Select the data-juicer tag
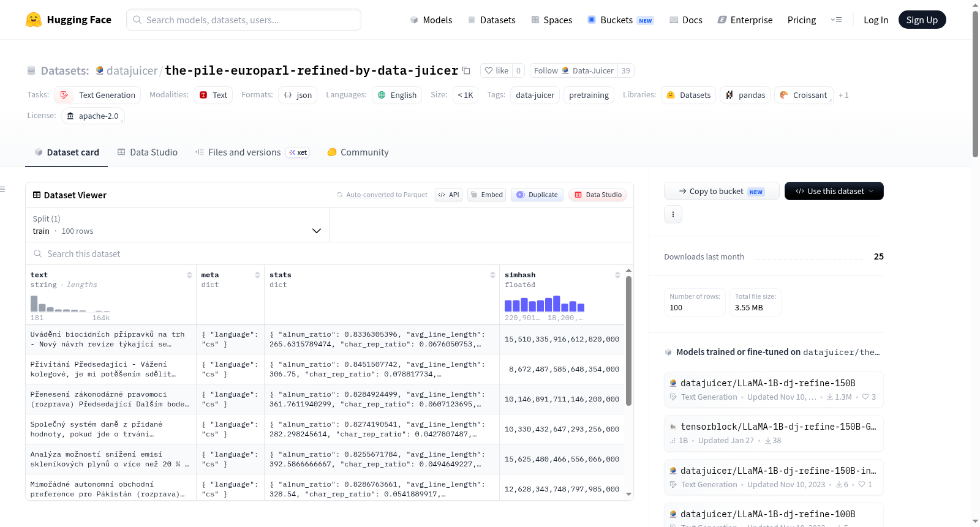Screen dimensions: 980x527 535,95
